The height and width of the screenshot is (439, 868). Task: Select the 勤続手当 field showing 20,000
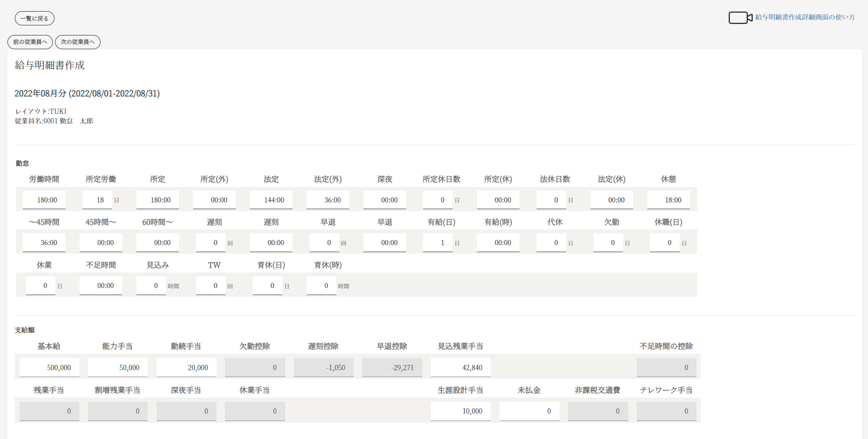[186, 368]
